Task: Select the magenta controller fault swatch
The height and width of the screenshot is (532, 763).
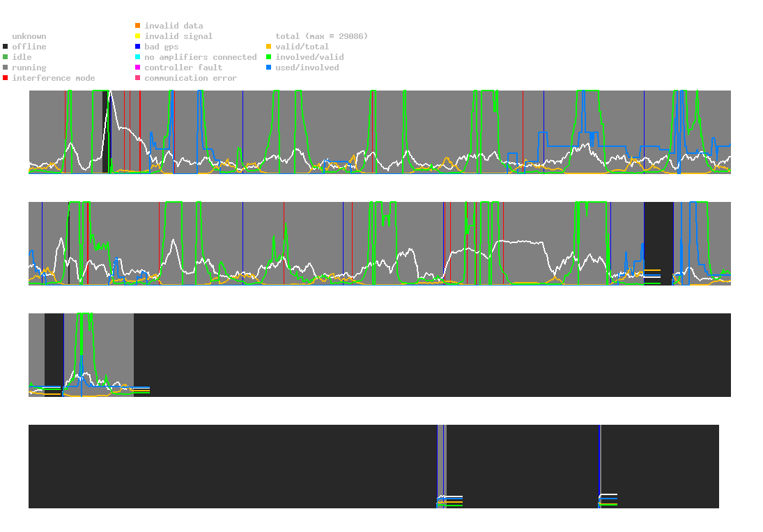Action: click(x=138, y=68)
